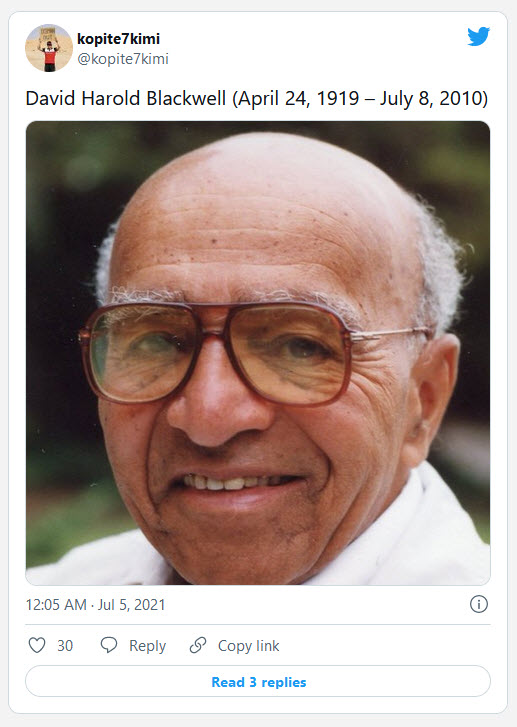Click the man's glasses in the photo
517x727 pixels.
coord(253,350)
